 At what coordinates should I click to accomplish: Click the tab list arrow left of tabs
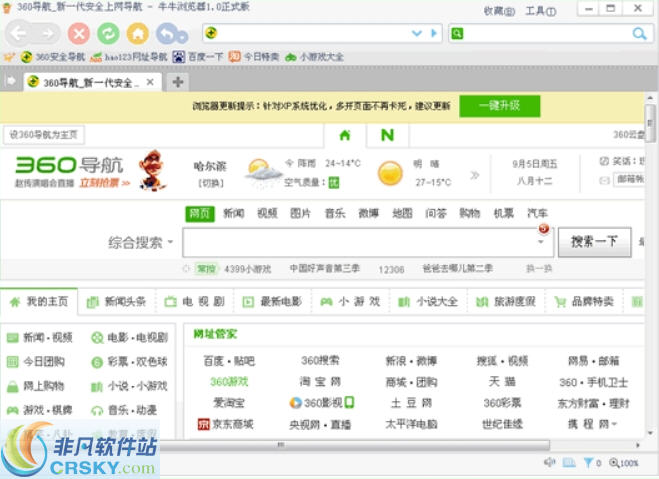coord(11,80)
